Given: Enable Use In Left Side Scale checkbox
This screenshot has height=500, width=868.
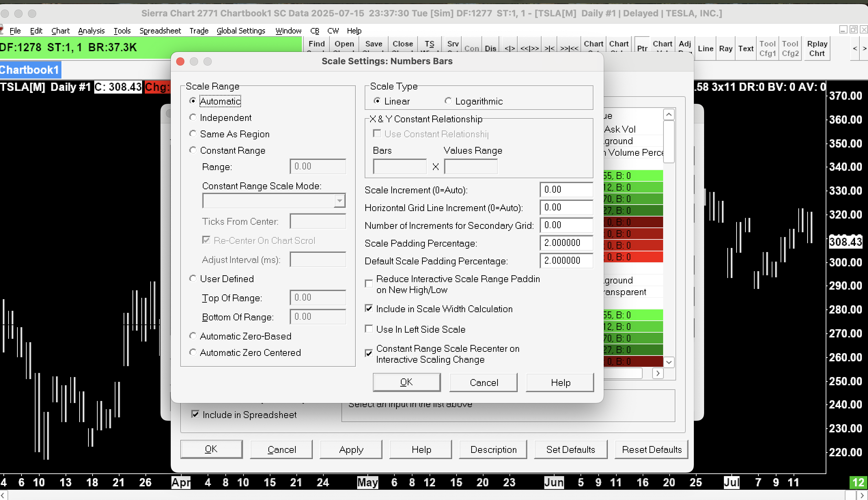Looking at the screenshot, I should (369, 329).
